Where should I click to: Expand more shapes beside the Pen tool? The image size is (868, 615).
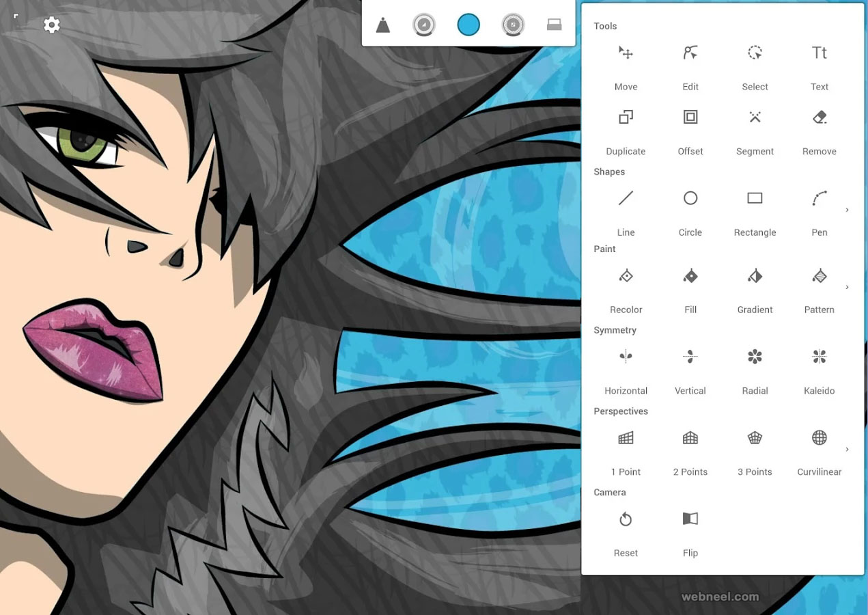[847, 210]
